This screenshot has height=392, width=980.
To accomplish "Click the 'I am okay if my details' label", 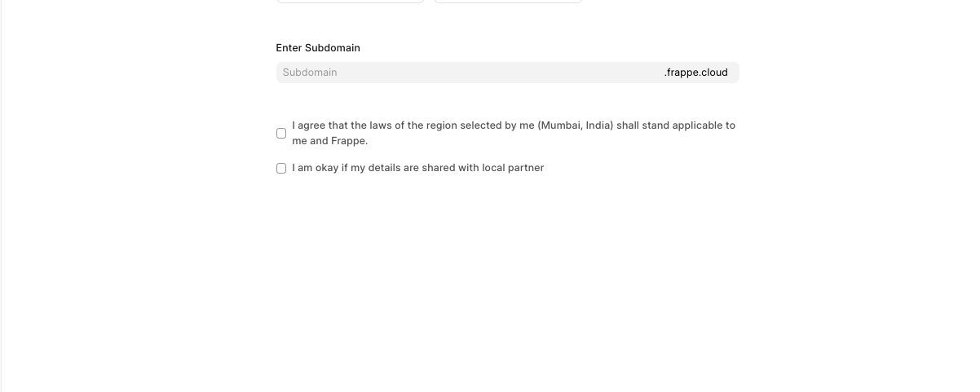I will tap(417, 168).
